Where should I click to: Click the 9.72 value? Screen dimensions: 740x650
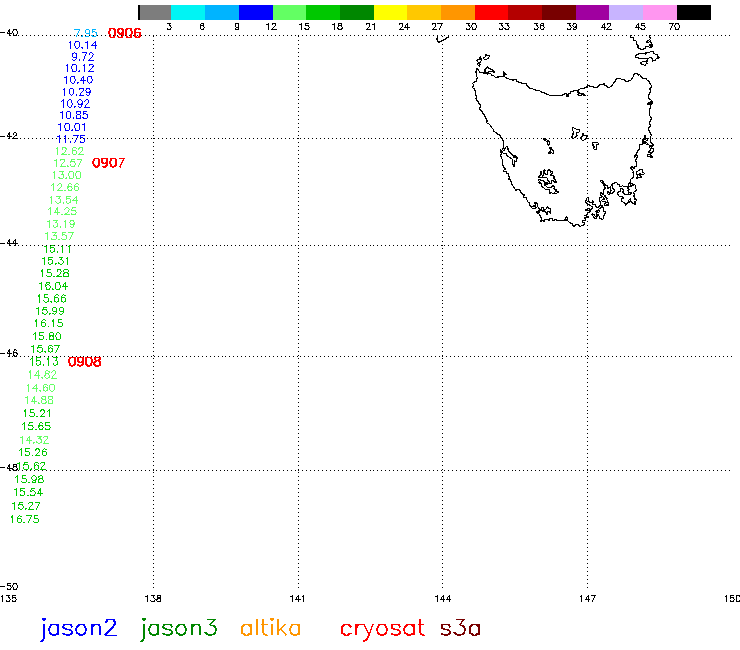point(83,57)
